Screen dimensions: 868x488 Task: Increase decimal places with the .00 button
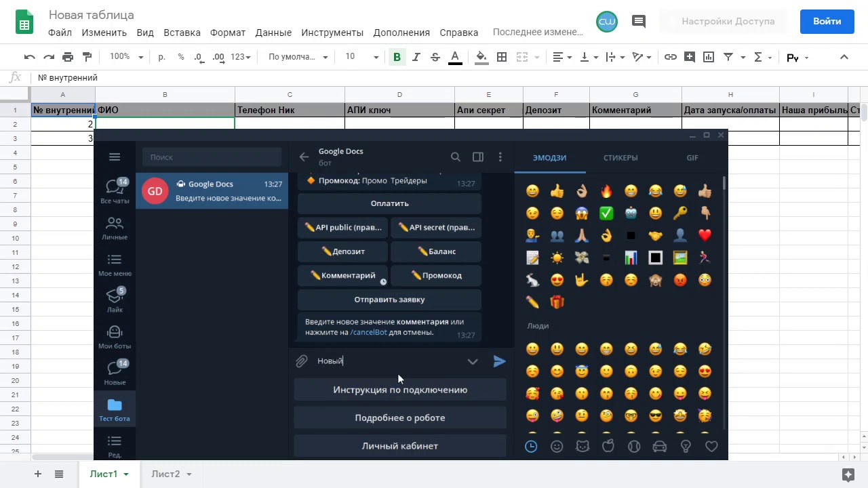pos(218,57)
